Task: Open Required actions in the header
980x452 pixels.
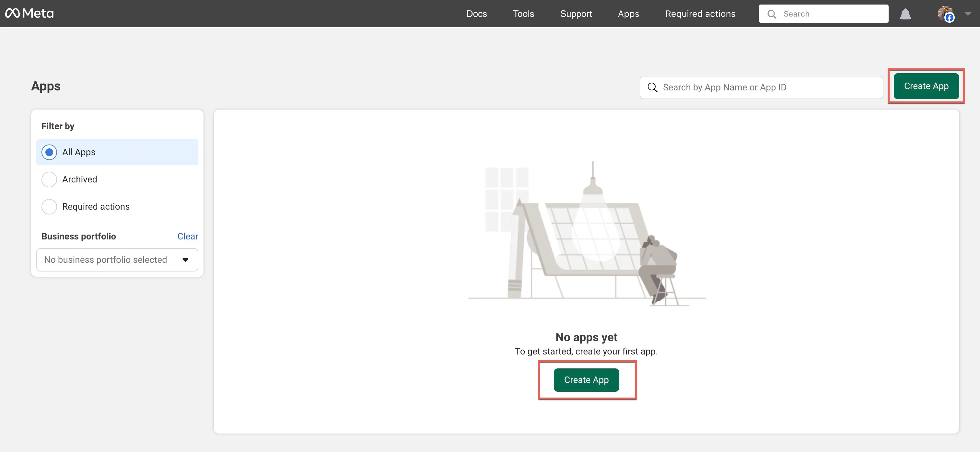Action: click(700, 14)
